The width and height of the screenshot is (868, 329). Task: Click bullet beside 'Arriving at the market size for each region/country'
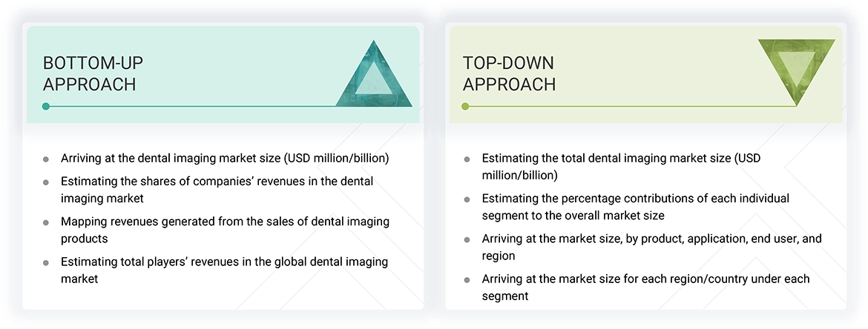pos(467,280)
